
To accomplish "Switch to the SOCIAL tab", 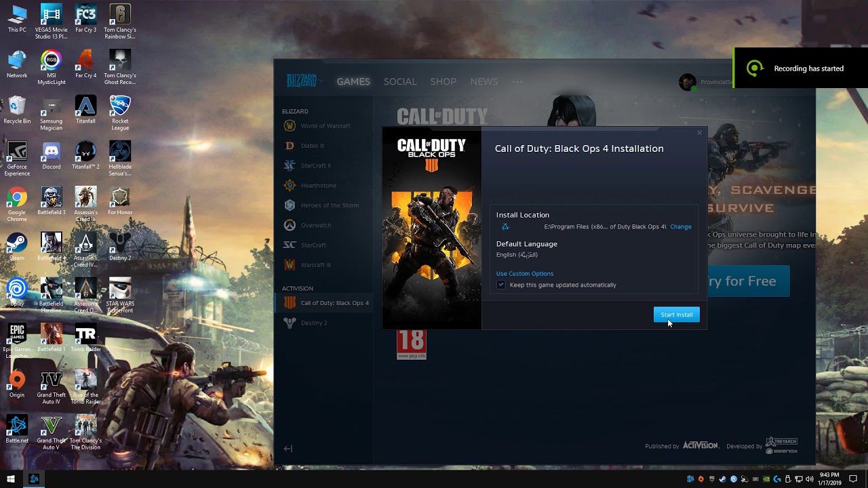I will [400, 81].
